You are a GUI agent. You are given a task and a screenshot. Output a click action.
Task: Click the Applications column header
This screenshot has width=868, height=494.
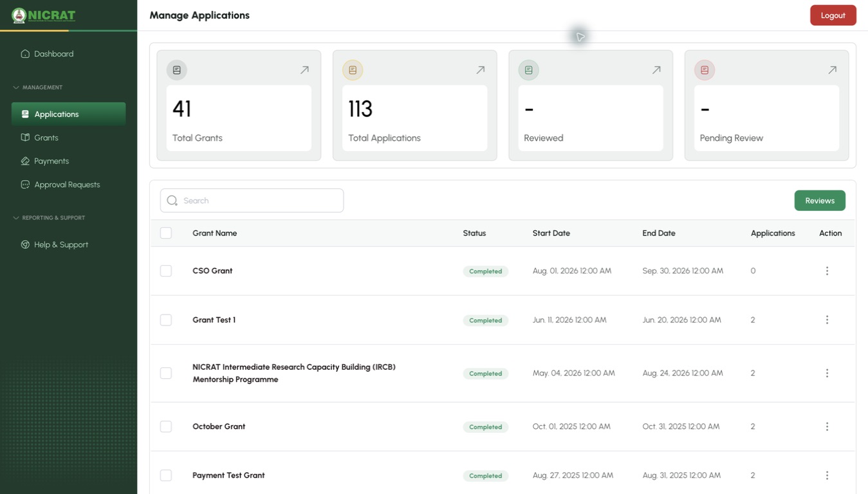(x=773, y=233)
